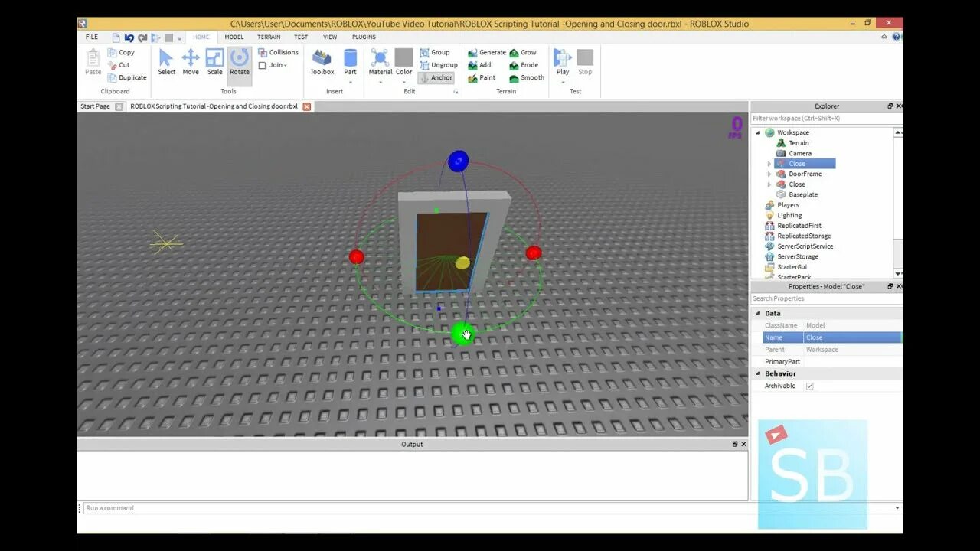Switch to the Scale tool
980x551 pixels.
point(215,63)
